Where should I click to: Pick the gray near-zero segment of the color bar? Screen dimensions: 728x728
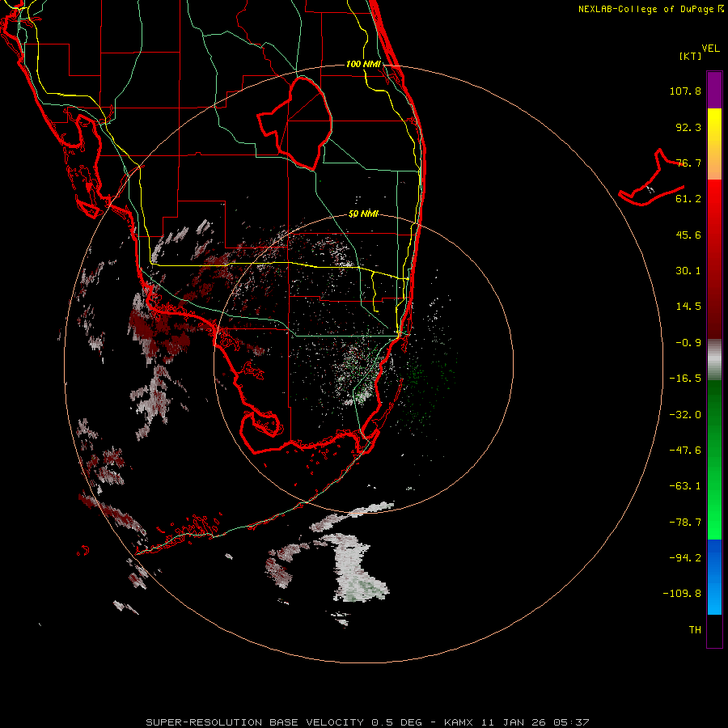coord(714,360)
